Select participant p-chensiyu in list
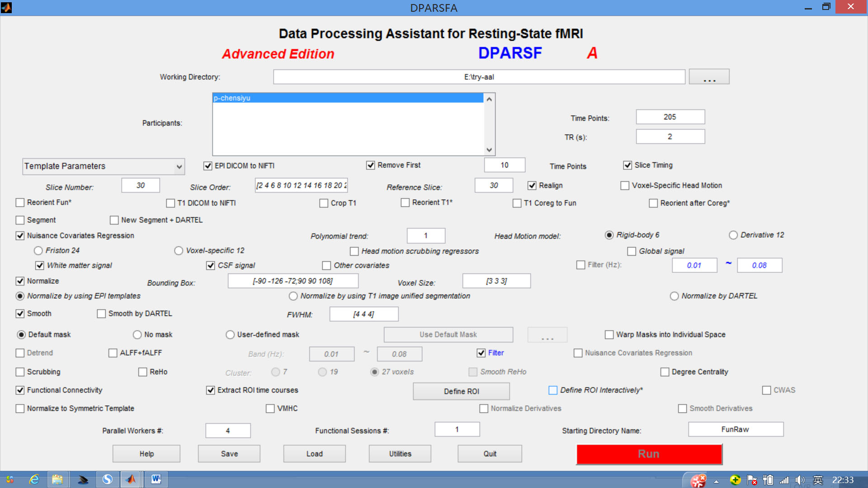 point(348,98)
